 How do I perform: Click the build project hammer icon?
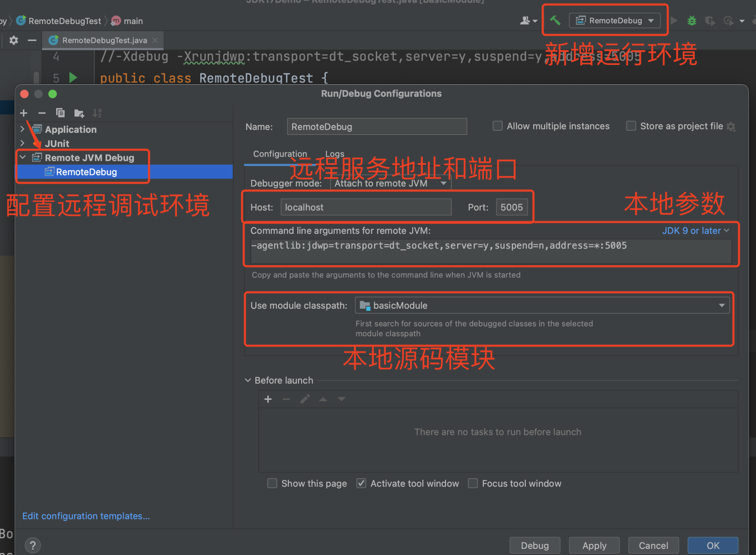pyautogui.click(x=555, y=21)
